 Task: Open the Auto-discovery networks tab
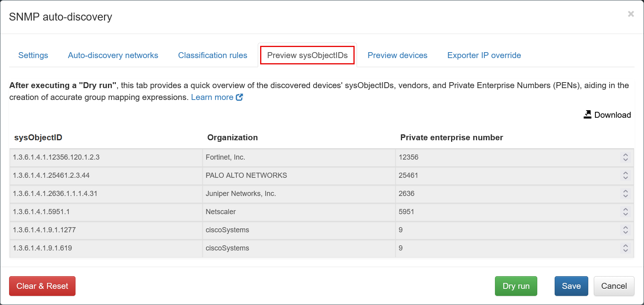tap(113, 55)
